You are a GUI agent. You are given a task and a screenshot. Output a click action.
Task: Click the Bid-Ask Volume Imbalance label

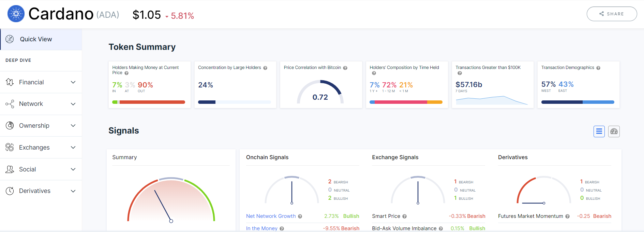404,228
